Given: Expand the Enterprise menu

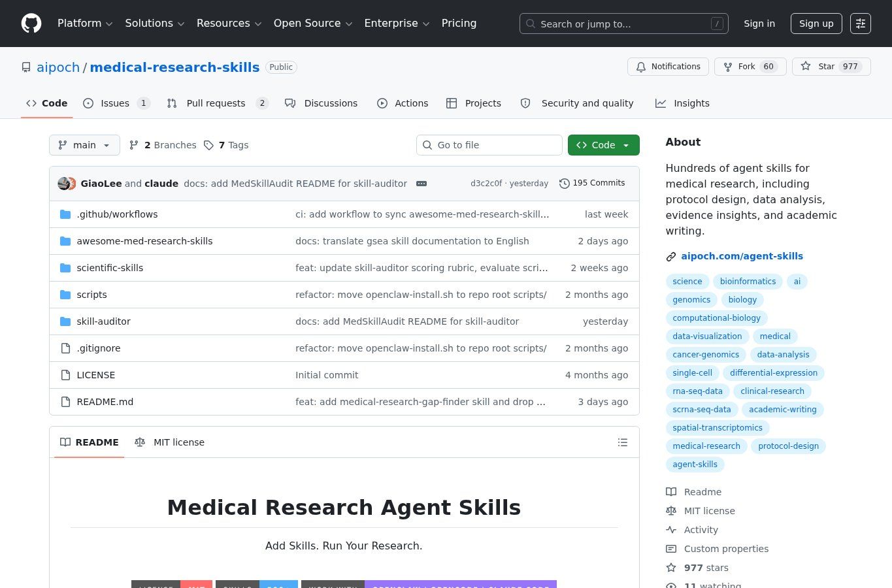Looking at the screenshot, I should [x=397, y=24].
